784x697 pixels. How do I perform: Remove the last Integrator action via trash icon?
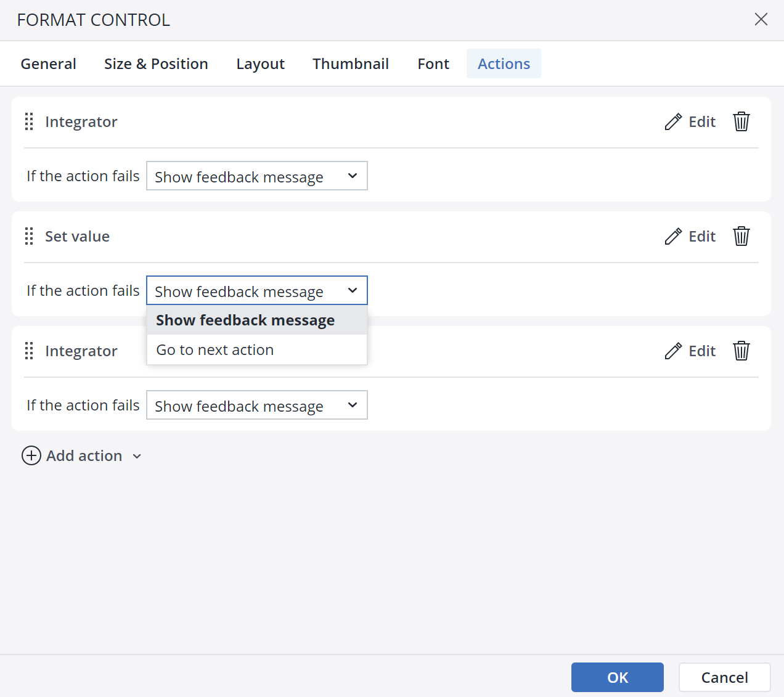coord(741,351)
